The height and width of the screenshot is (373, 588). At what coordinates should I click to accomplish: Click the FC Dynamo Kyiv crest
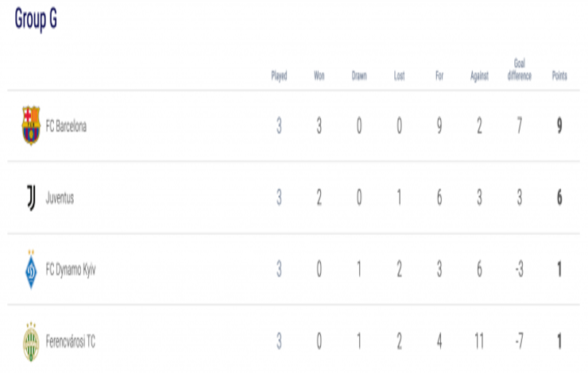[30, 270]
